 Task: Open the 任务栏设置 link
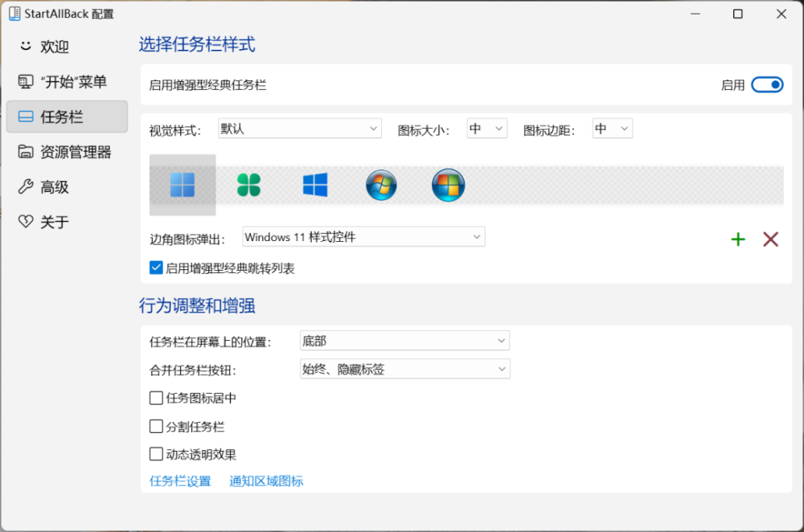[180, 481]
